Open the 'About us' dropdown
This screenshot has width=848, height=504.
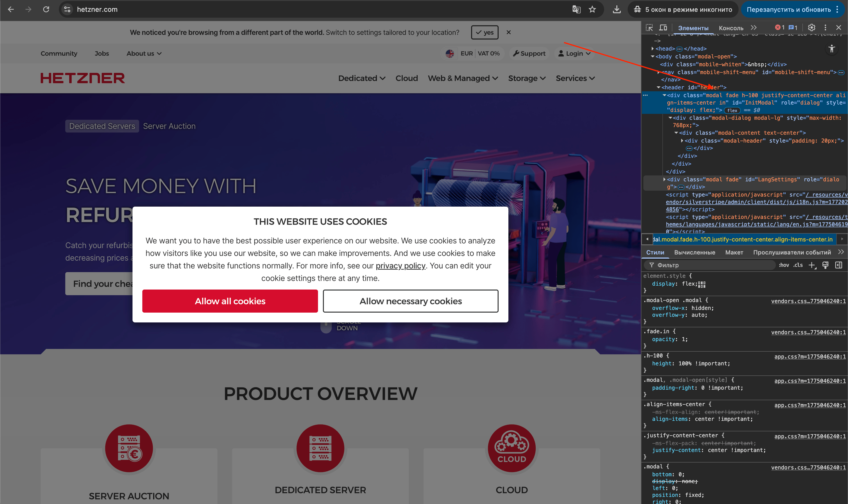pos(144,54)
